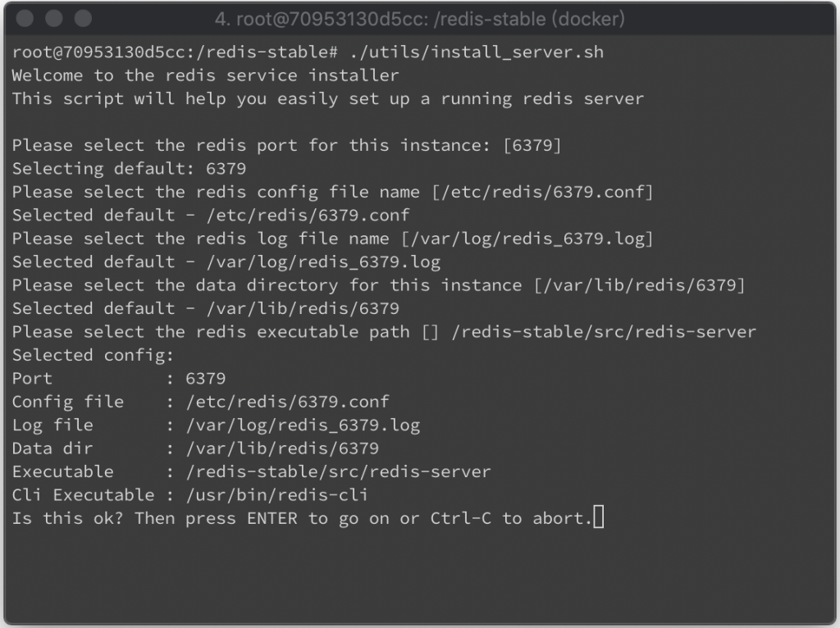Click the terminal window title text
840x628 pixels.
pyautogui.click(x=419, y=20)
